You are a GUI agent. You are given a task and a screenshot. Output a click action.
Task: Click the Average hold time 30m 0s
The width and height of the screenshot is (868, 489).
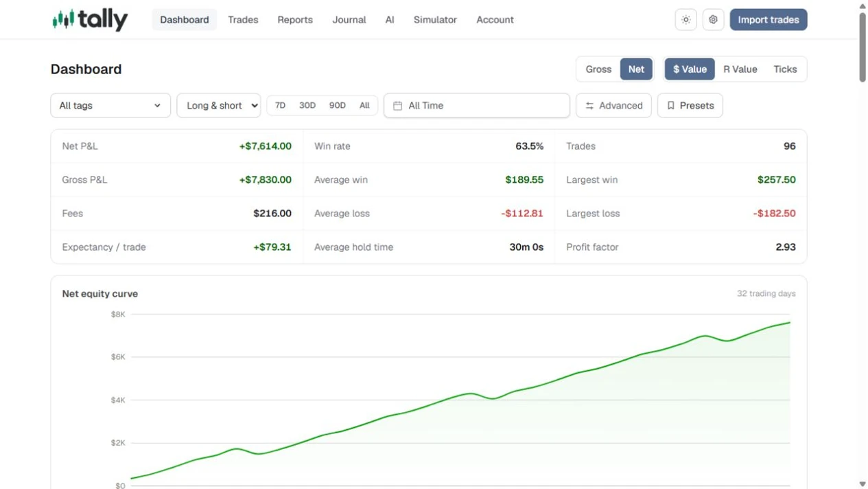click(x=526, y=247)
